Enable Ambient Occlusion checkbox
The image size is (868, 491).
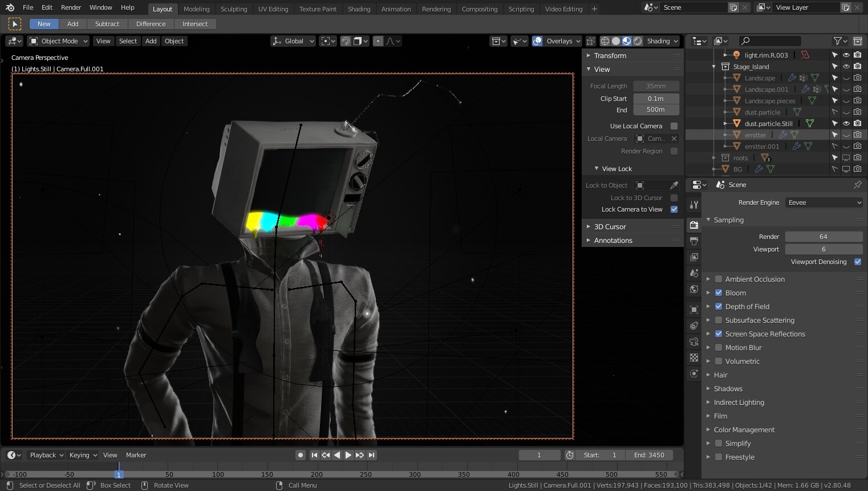tap(719, 279)
